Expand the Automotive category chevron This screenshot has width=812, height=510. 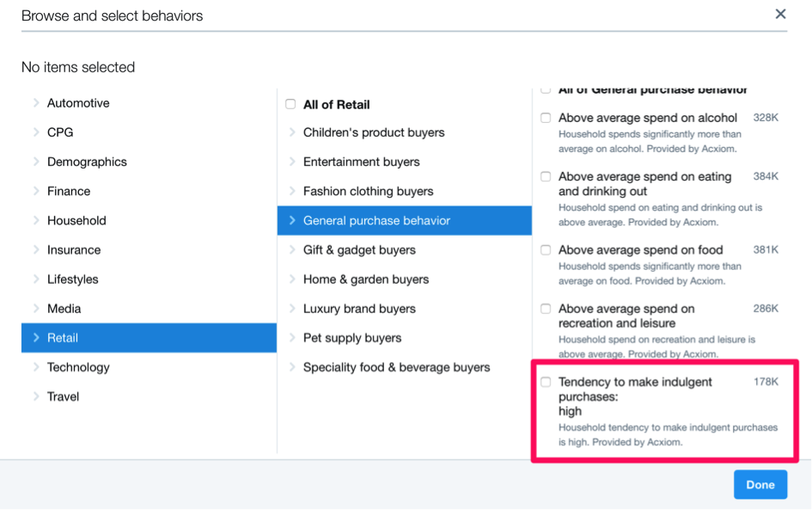point(36,103)
